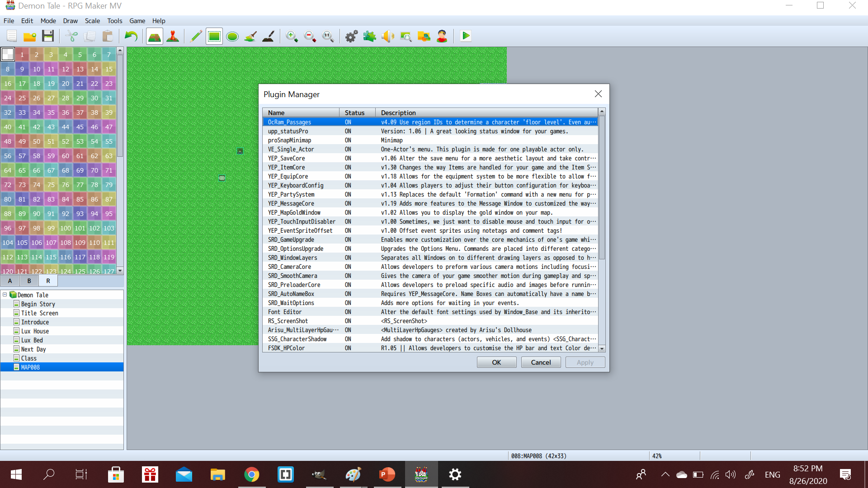Open Windows Settings from the taskbar
The height and width of the screenshot is (488, 868).
pyautogui.click(x=455, y=474)
